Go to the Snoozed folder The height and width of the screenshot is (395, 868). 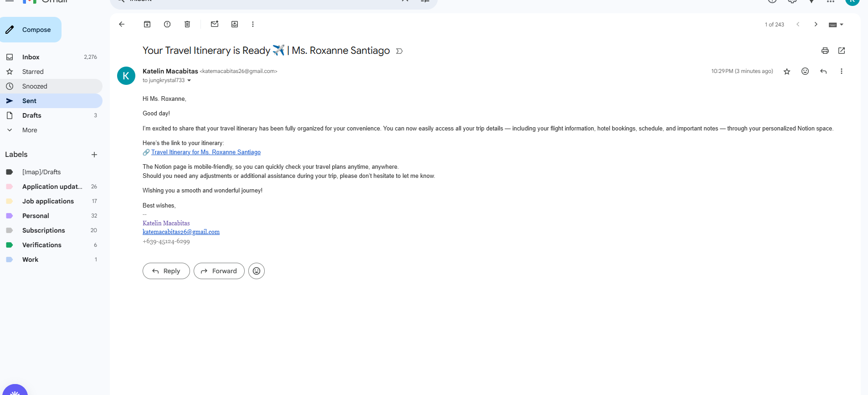51,86
